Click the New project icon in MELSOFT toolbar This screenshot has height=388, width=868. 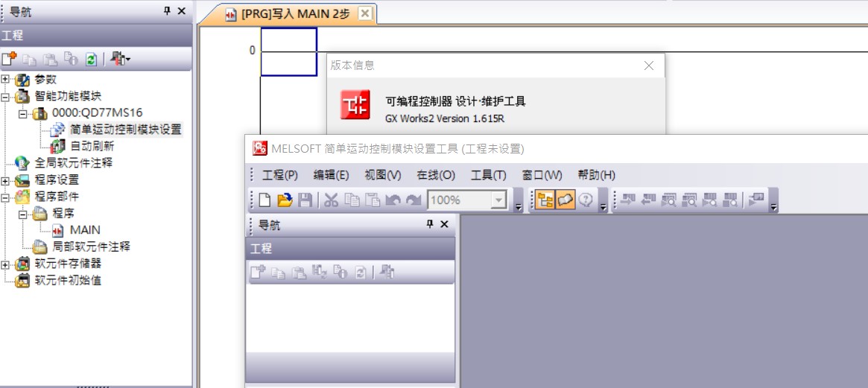tap(265, 200)
